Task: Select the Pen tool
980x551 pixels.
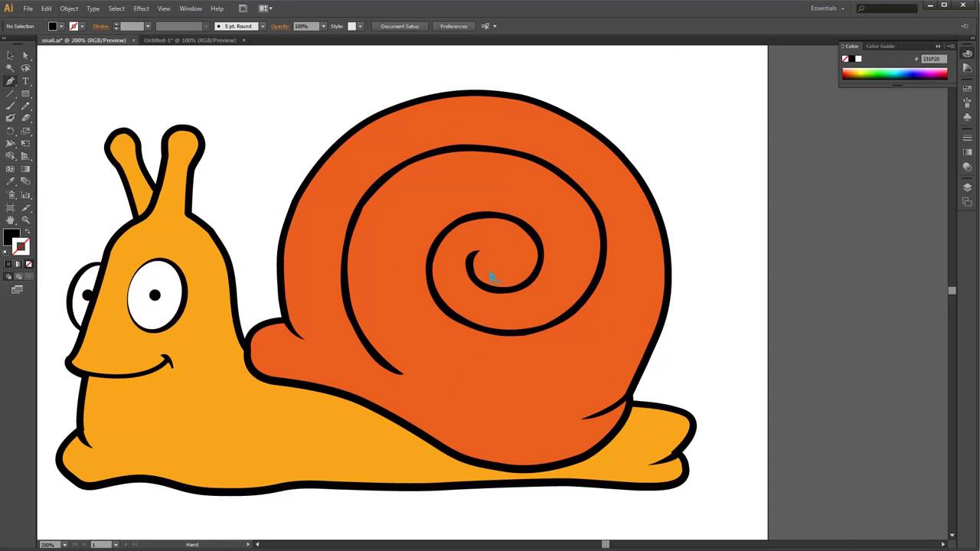Action: (10, 80)
